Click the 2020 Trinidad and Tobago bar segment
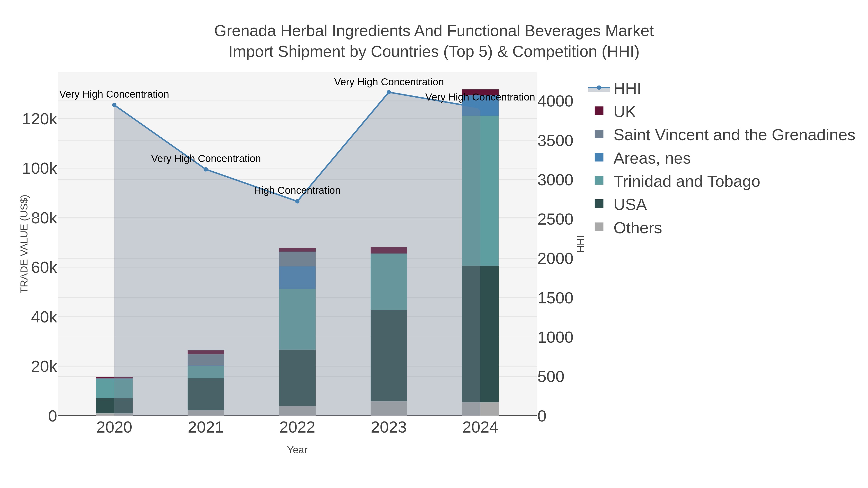The image size is (868, 488). pos(114,389)
